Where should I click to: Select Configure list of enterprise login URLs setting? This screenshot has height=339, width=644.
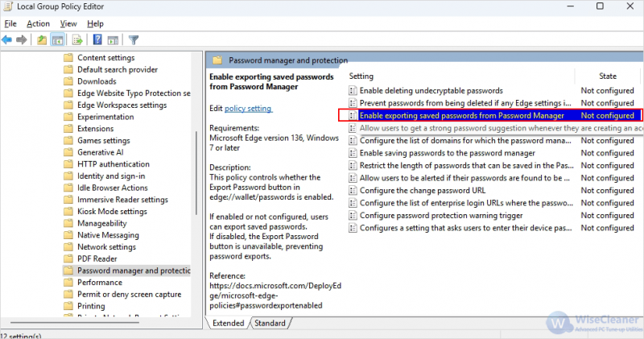[x=466, y=203]
